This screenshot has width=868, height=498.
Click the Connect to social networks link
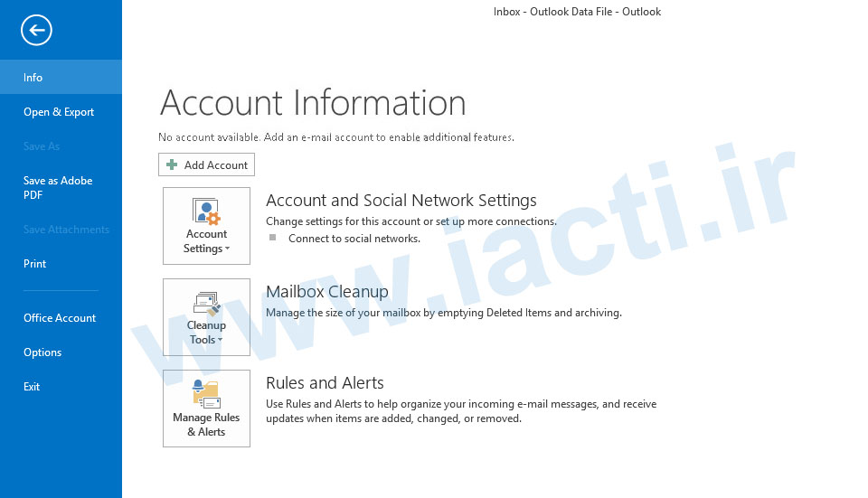[x=354, y=239]
